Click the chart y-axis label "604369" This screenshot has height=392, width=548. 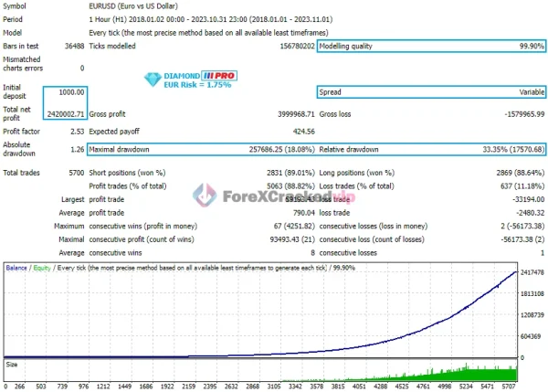(x=531, y=336)
